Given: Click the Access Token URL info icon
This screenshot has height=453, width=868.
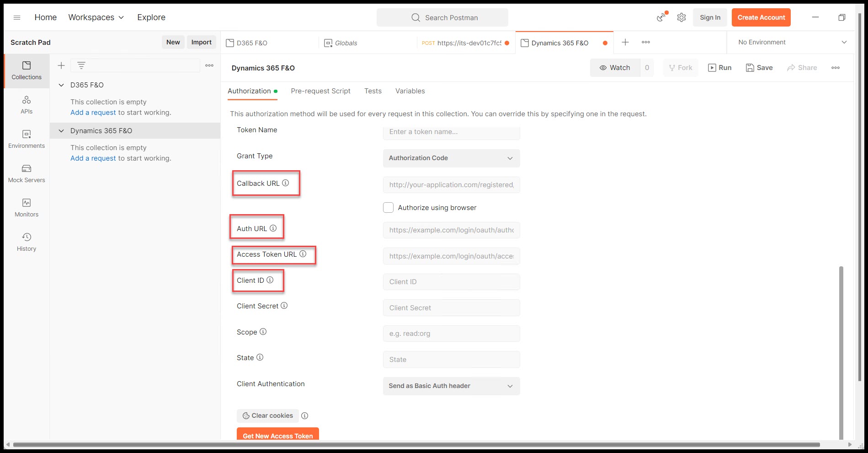Looking at the screenshot, I should click(x=303, y=254).
